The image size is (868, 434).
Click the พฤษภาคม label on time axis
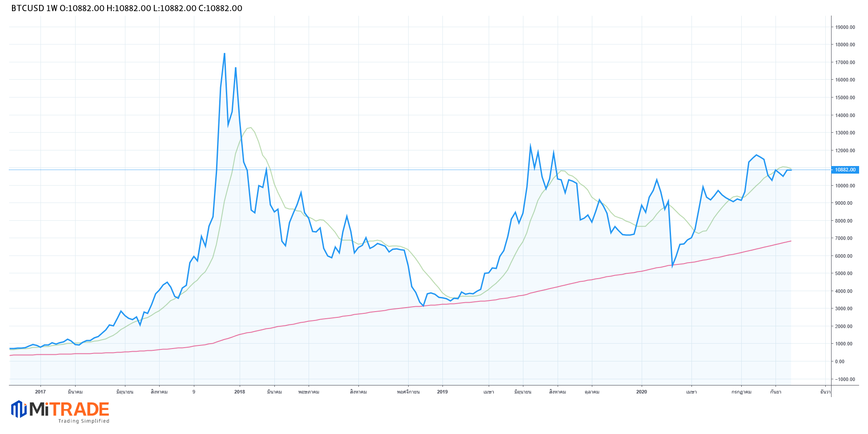click(x=309, y=392)
